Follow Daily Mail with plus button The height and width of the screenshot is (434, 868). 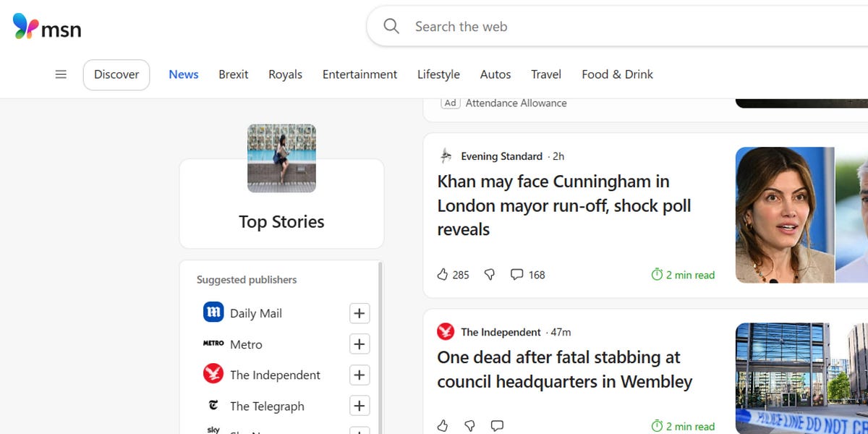[359, 313]
